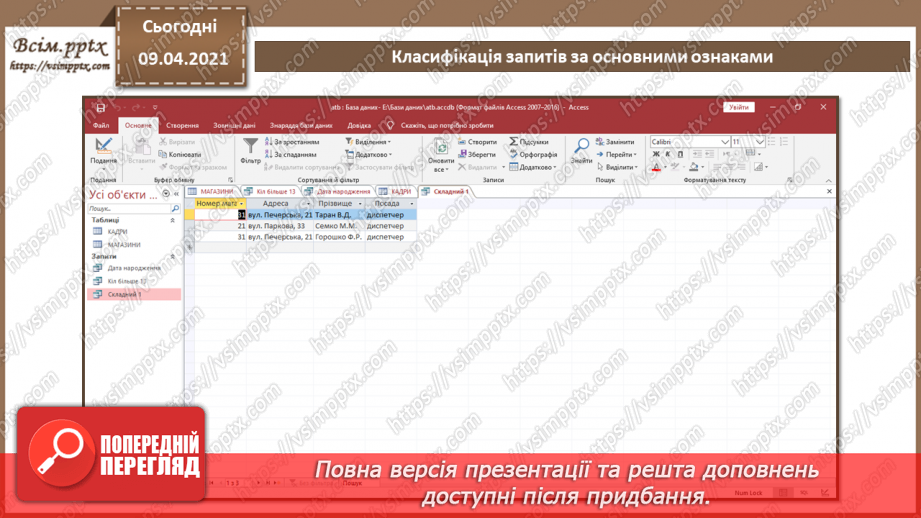The image size is (921, 518).
Task: Open КАДРИ table in navigation pane
Action: [x=117, y=232]
